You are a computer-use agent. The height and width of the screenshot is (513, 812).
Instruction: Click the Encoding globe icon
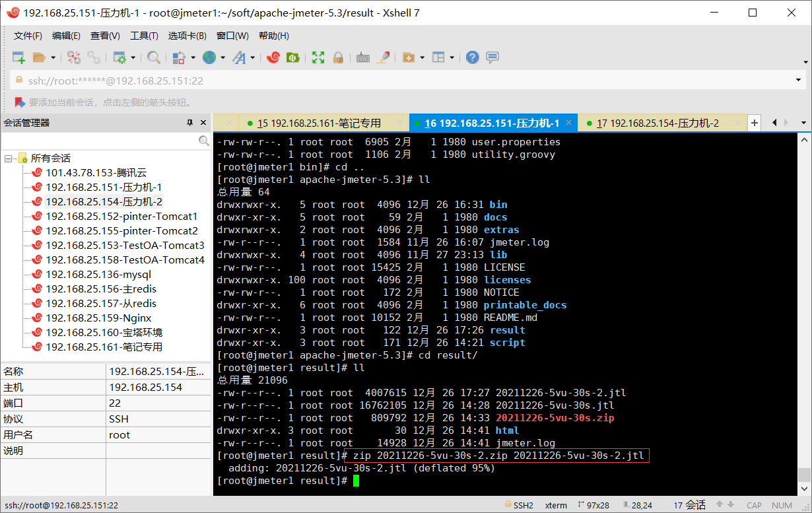pos(209,58)
